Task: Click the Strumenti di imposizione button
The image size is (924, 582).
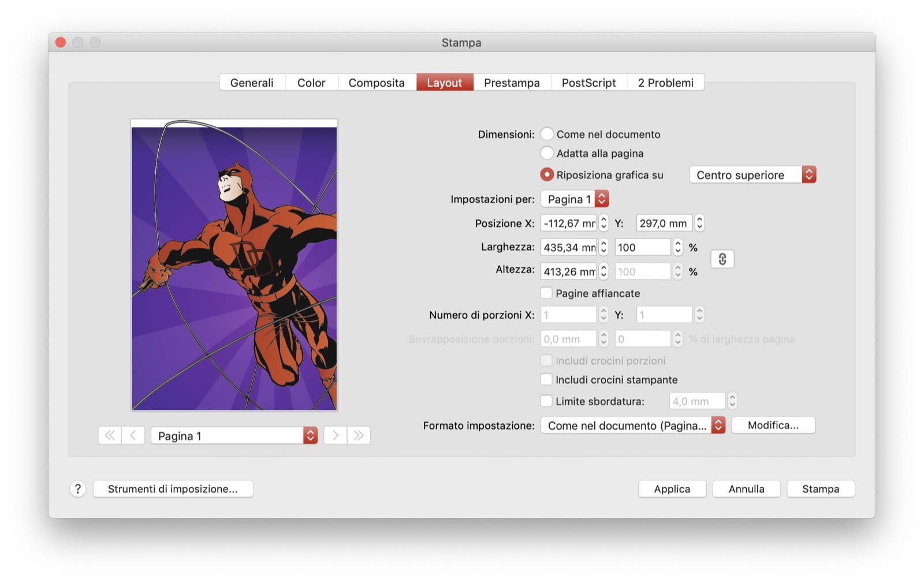Action: [x=173, y=489]
